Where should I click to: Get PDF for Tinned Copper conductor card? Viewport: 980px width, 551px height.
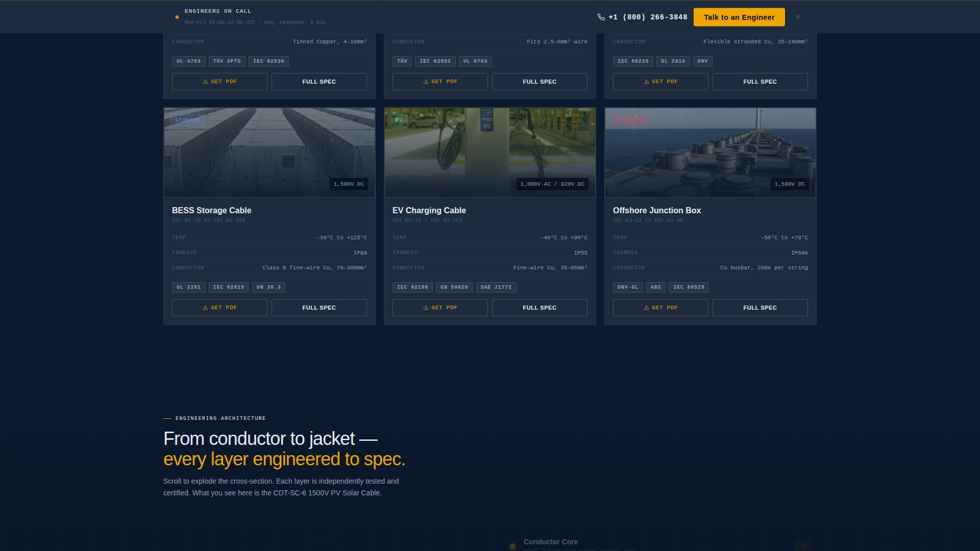click(219, 82)
